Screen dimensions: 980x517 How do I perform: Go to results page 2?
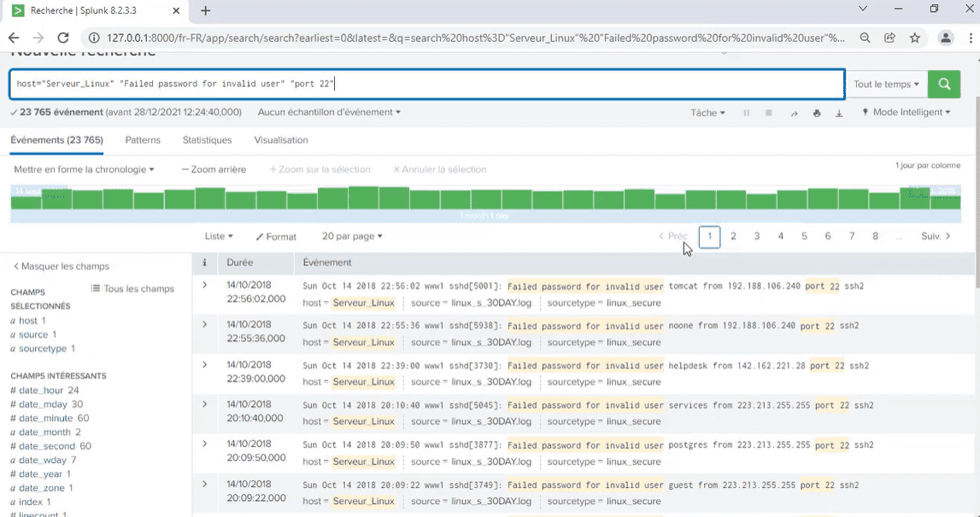point(733,237)
